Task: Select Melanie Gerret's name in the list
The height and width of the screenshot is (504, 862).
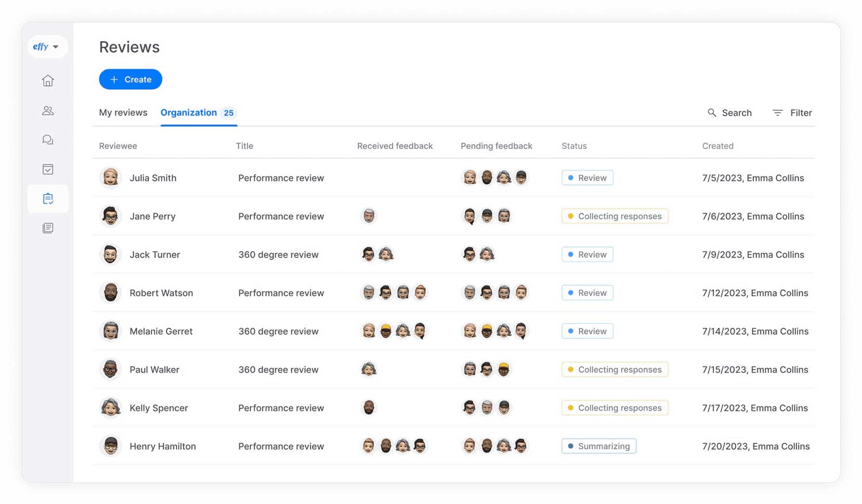Action: point(161,331)
